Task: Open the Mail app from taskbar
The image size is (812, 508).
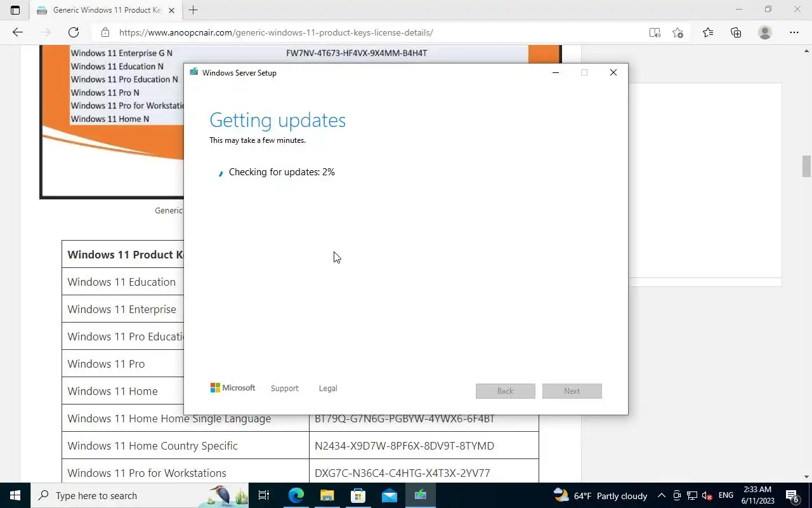Action: [389, 495]
